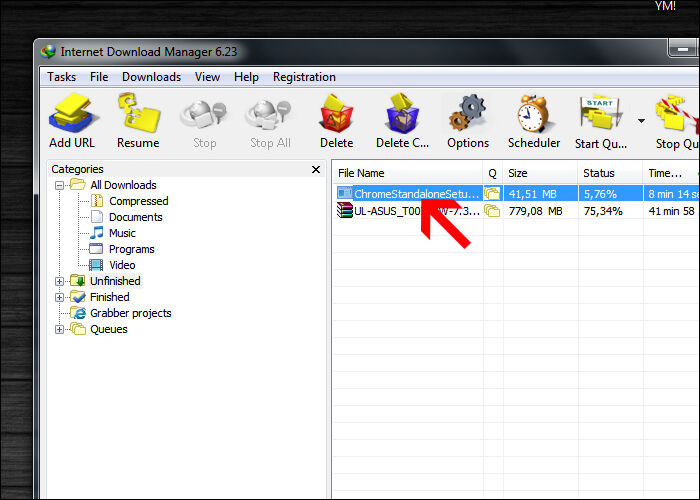700x500 pixels.
Task: Click queue icon in ChromeStandaloneSetup row
Action: (492, 194)
